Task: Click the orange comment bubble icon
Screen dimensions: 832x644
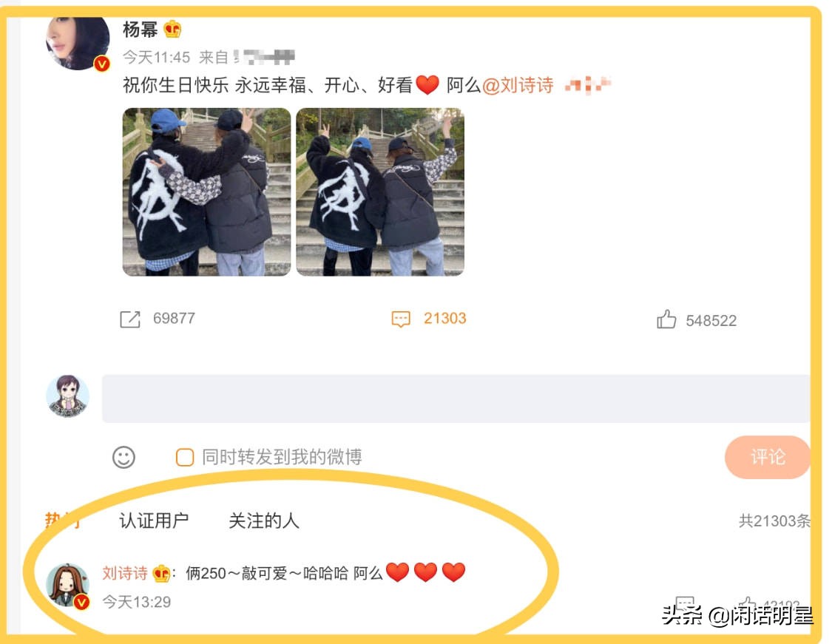Action: click(401, 319)
